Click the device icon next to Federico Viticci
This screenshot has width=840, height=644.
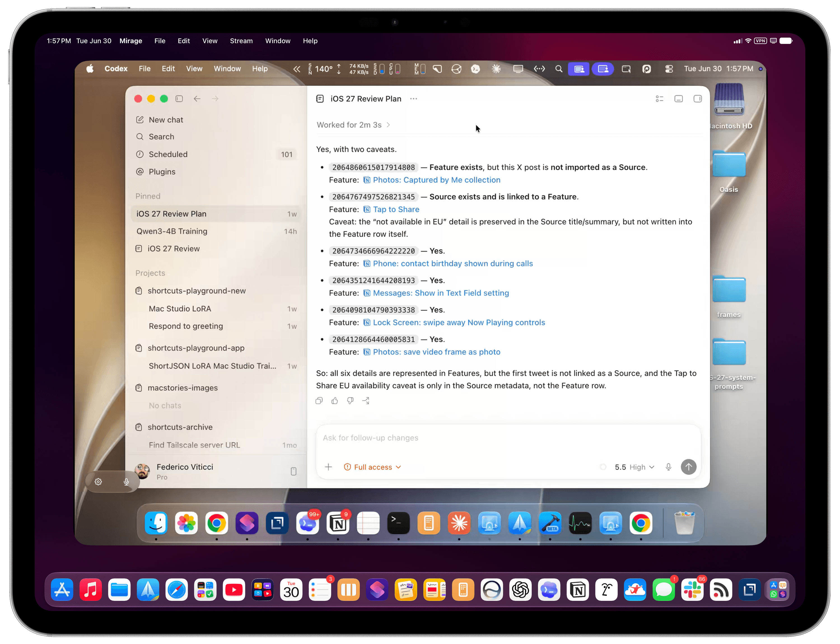(294, 472)
